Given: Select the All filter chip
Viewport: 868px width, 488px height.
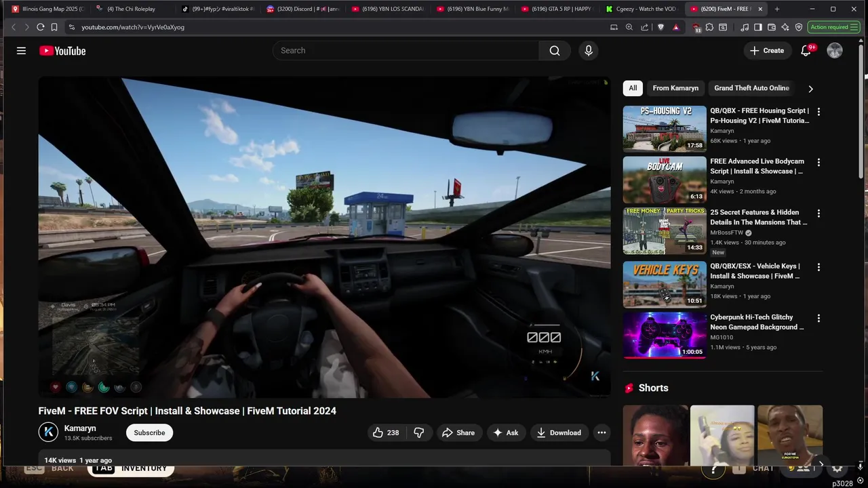Looking at the screenshot, I should pyautogui.click(x=633, y=88).
